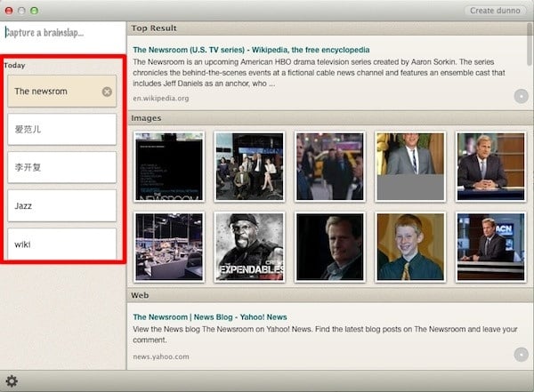
Task: Select the '爱范儿' sidebar entry
Action: [x=62, y=129]
